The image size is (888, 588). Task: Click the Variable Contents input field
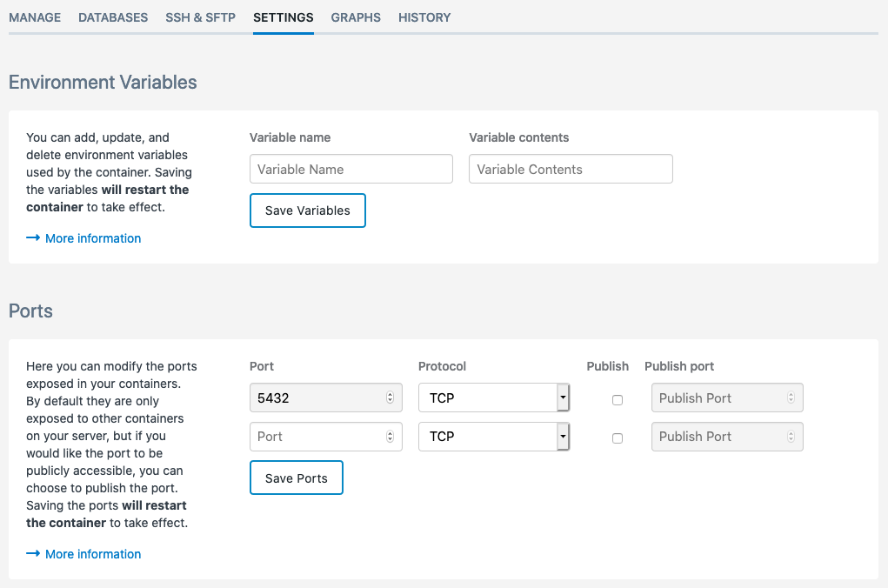[x=571, y=169]
